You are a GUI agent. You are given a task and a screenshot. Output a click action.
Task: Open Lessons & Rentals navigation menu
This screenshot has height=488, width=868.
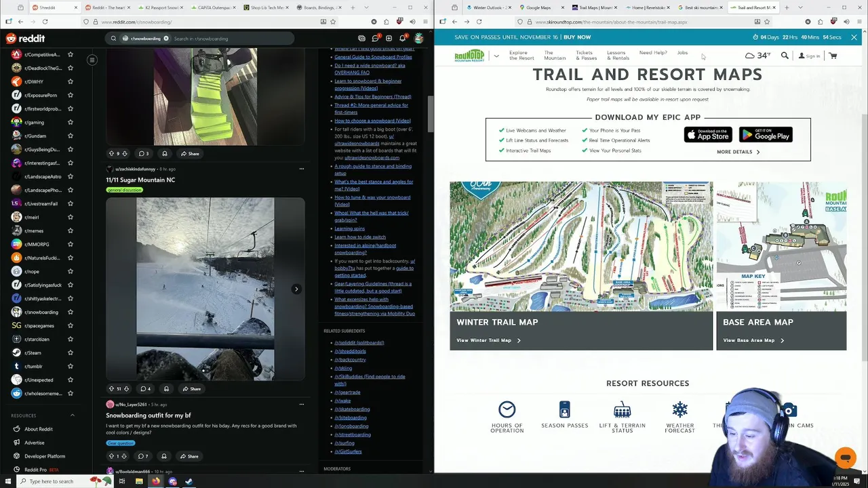(x=618, y=55)
